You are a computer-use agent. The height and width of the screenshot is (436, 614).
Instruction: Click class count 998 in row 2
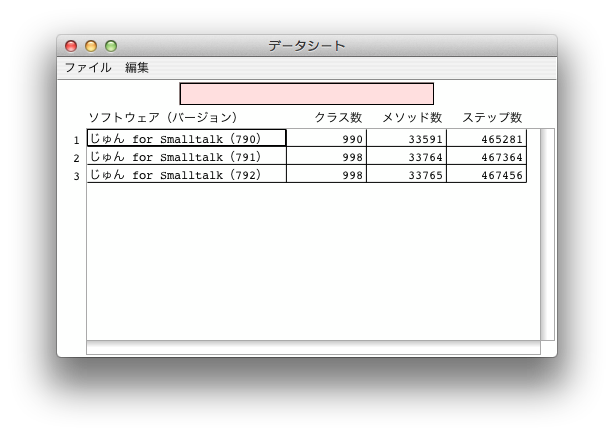pos(327,156)
